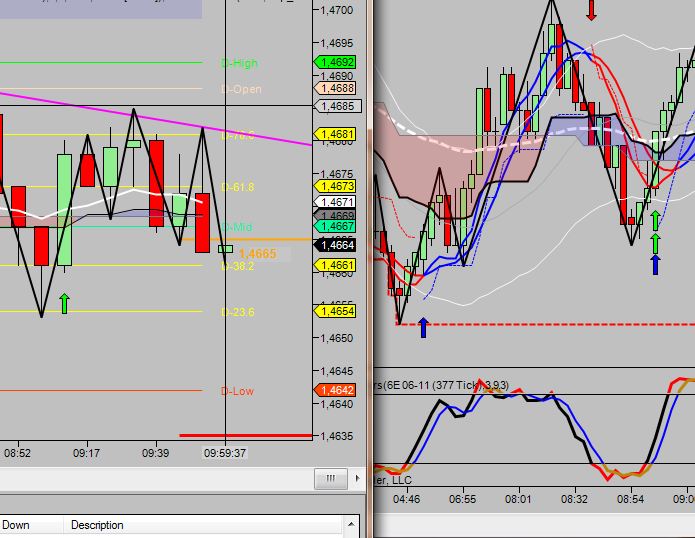Click the list scroll-up arrow beside Description
This screenshot has height=538, width=695.
(x=351, y=524)
